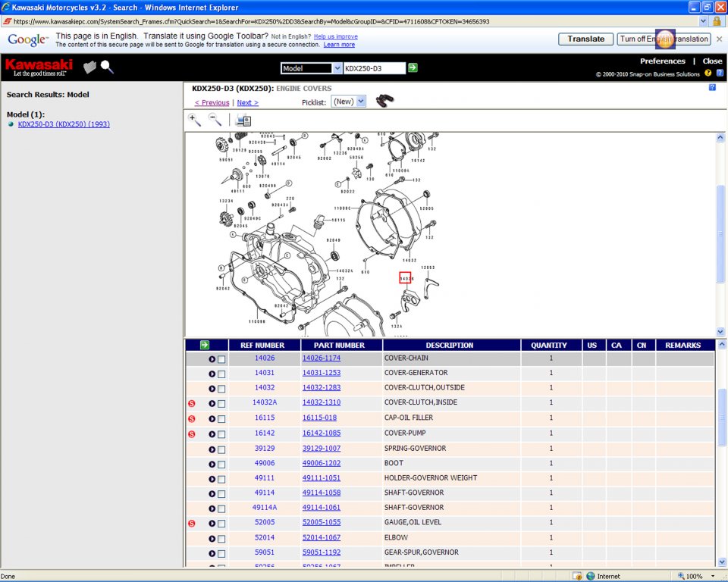Click the KDX250-D3 search input field
Screen dimensions: 728x582
pyautogui.click(x=374, y=68)
